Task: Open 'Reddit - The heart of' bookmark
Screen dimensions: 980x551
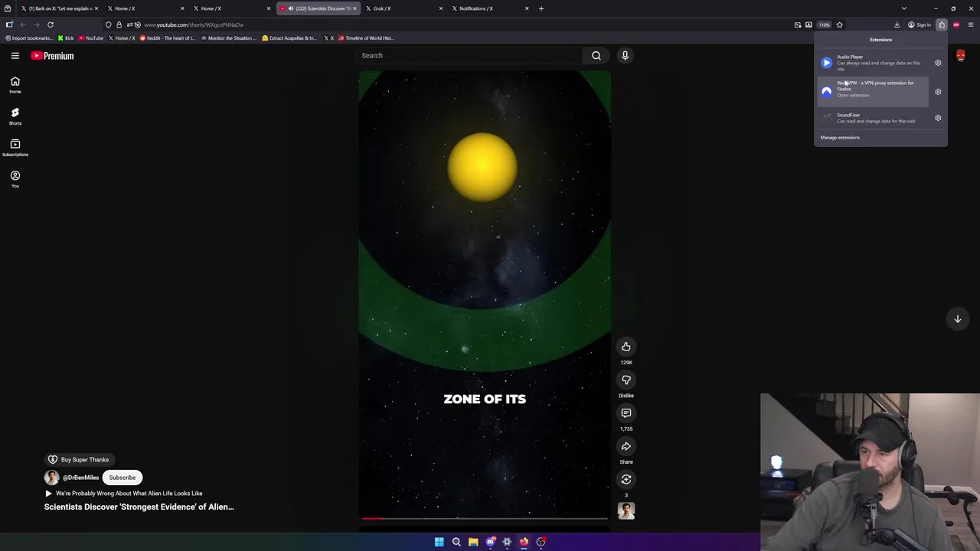Action: (167, 37)
